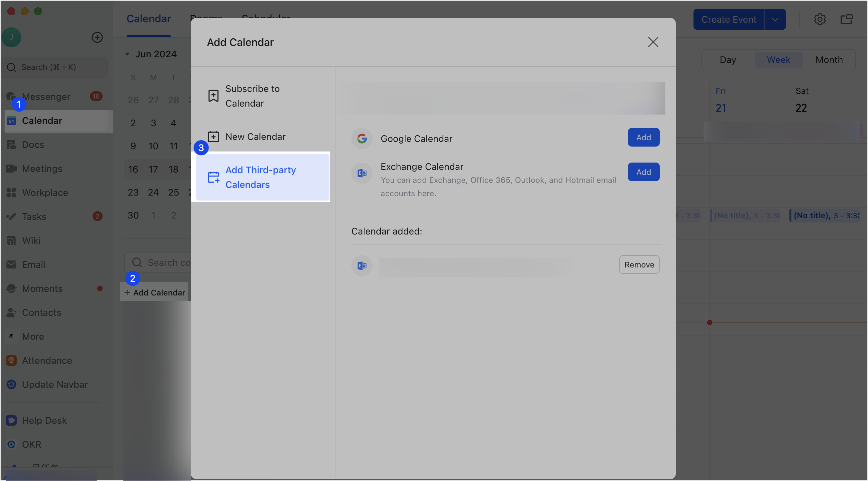Open Contacts from the sidebar
Viewport: 868px width, 481px height.
[42, 312]
